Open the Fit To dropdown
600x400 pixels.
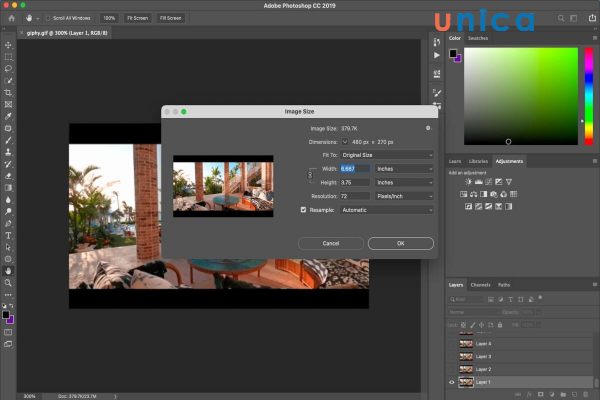[388, 155]
